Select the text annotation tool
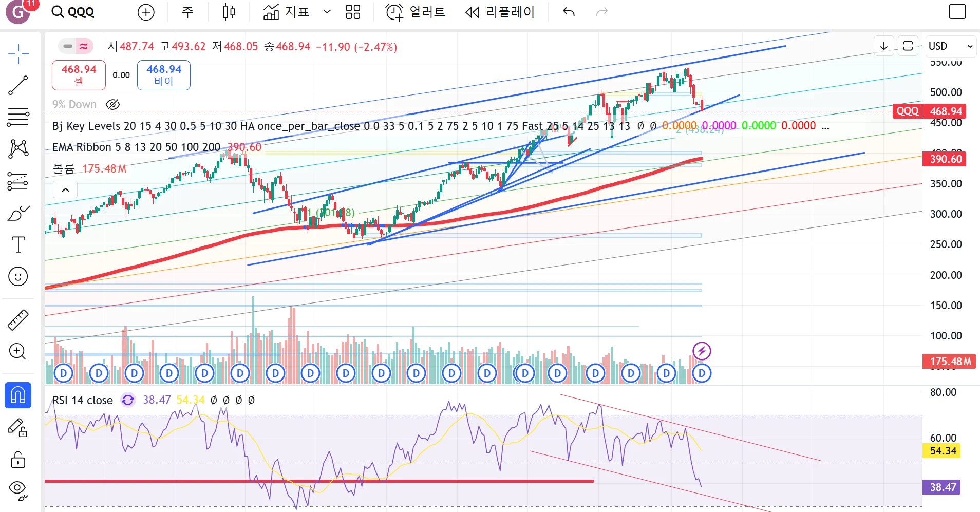The image size is (980, 512). pos(18,244)
